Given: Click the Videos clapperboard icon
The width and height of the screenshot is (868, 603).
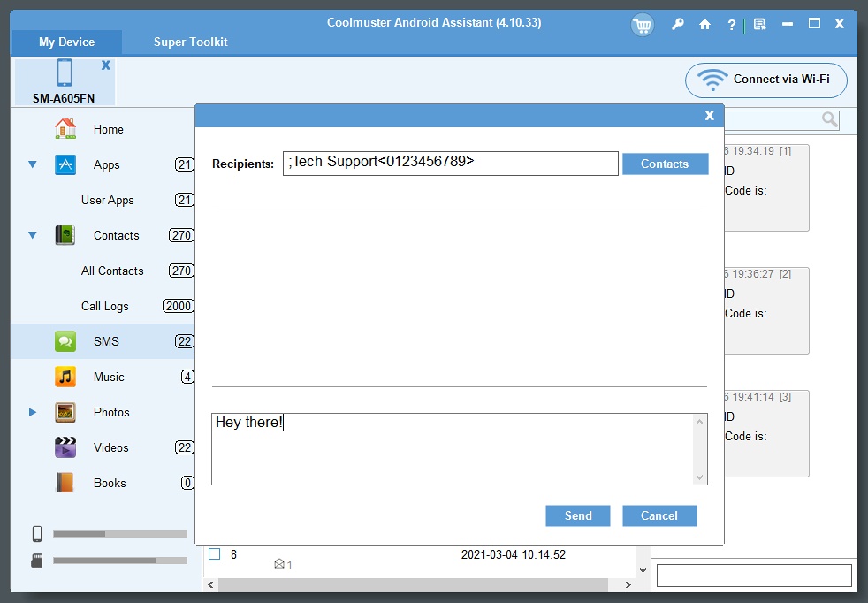Looking at the screenshot, I should pos(65,447).
